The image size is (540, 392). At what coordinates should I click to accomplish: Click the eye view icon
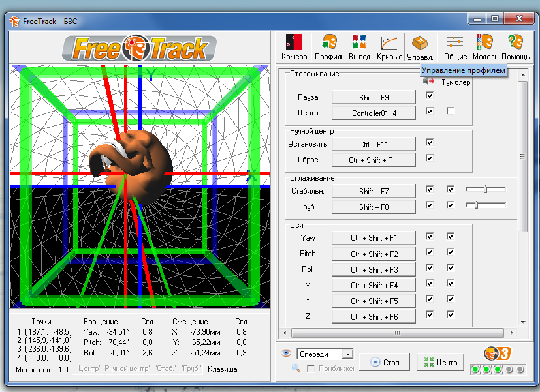[286, 353]
